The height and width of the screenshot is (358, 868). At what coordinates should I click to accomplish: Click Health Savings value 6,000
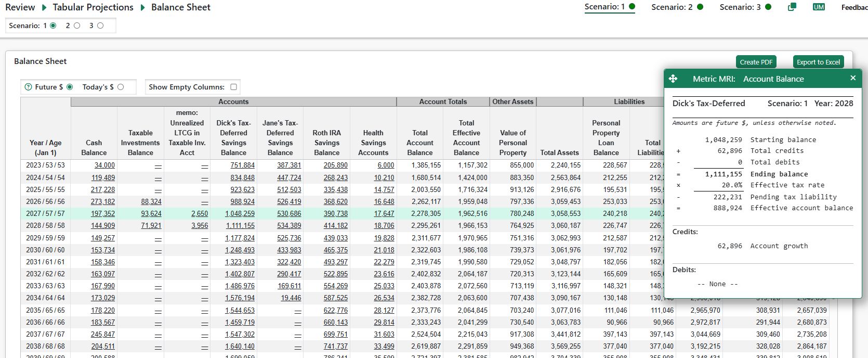click(386, 165)
